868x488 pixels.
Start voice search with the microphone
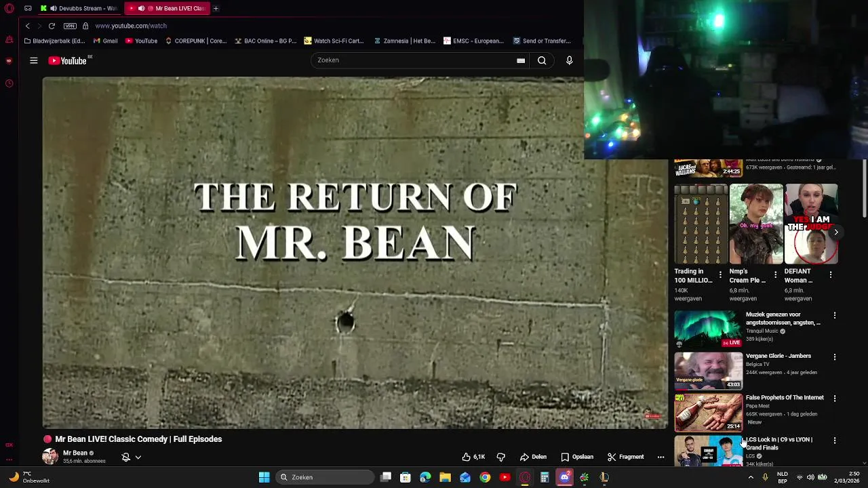click(569, 60)
